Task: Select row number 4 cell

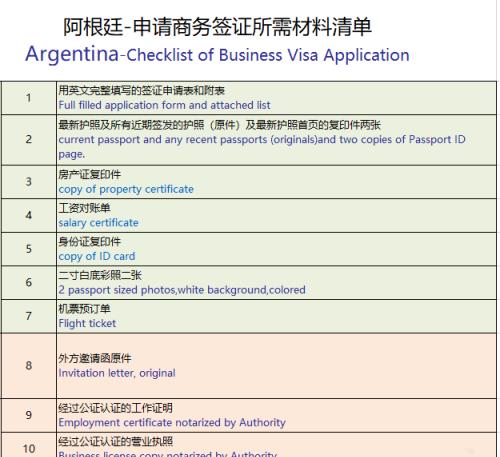Action: pos(29,216)
